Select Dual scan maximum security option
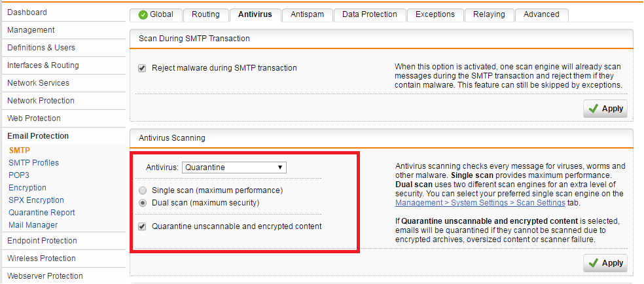The height and width of the screenshot is (284, 644). point(143,203)
